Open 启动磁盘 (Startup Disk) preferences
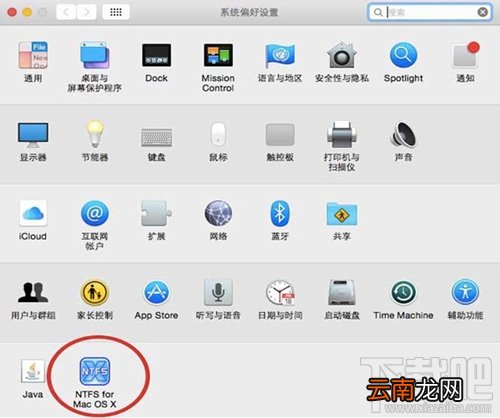 point(342,293)
